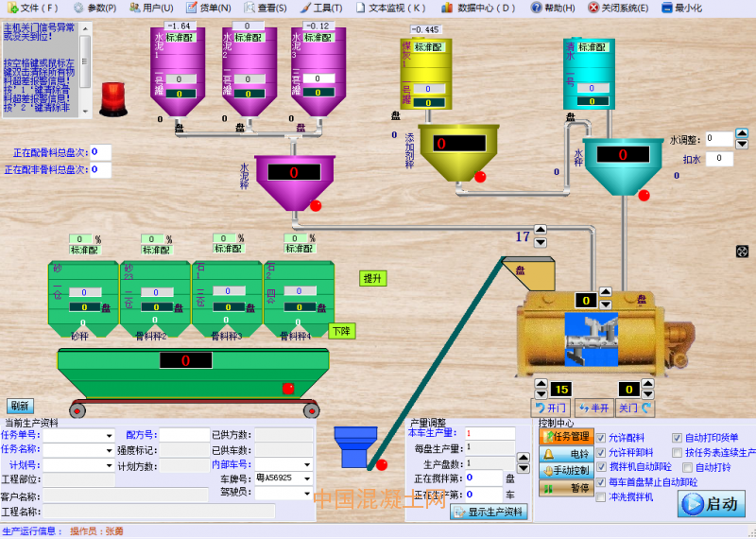Click the 水泥2 purple cement silo
The image size is (756, 539).
coord(249,73)
